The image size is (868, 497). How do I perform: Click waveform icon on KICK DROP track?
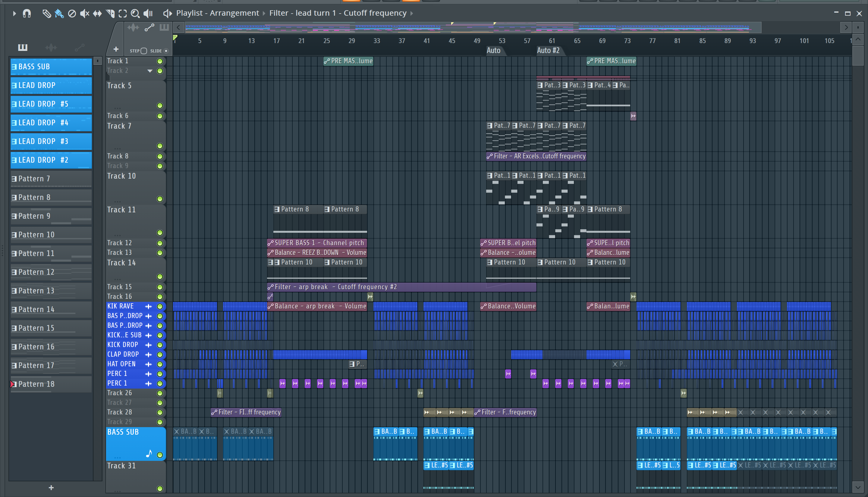click(x=148, y=345)
